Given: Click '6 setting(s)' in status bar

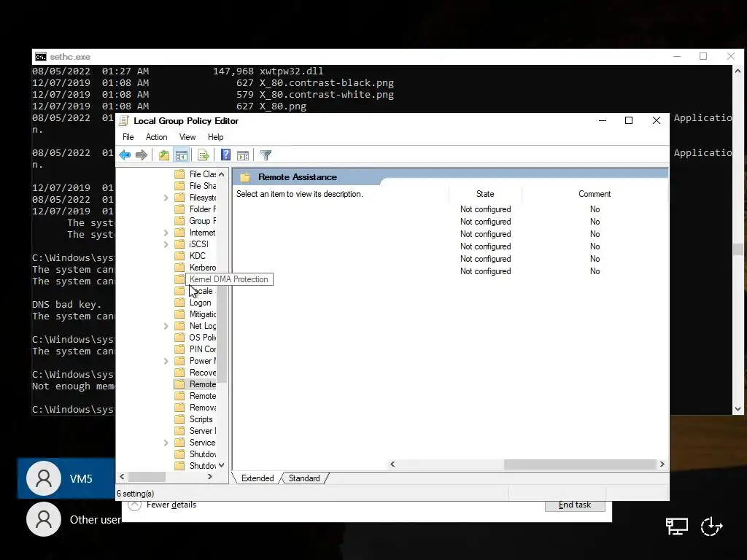Looking at the screenshot, I should (135, 494).
